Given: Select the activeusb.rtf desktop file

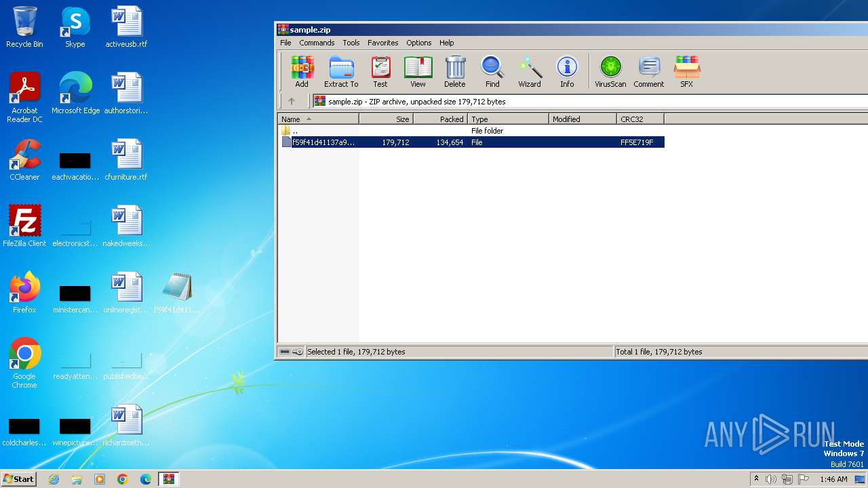Looking at the screenshot, I should pos(126,27).
